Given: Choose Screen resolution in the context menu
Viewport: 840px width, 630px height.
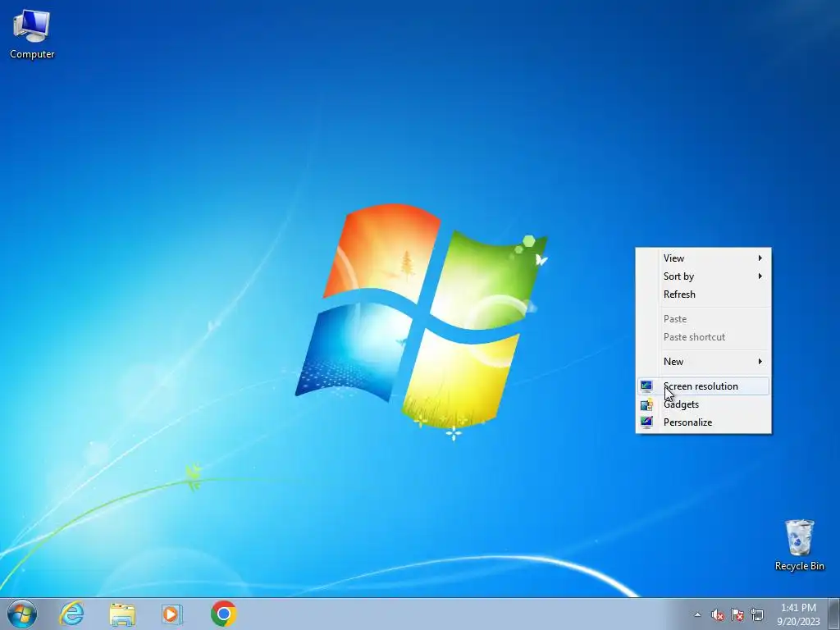Looking at the screenshot, I should click(x=703, y=386).
